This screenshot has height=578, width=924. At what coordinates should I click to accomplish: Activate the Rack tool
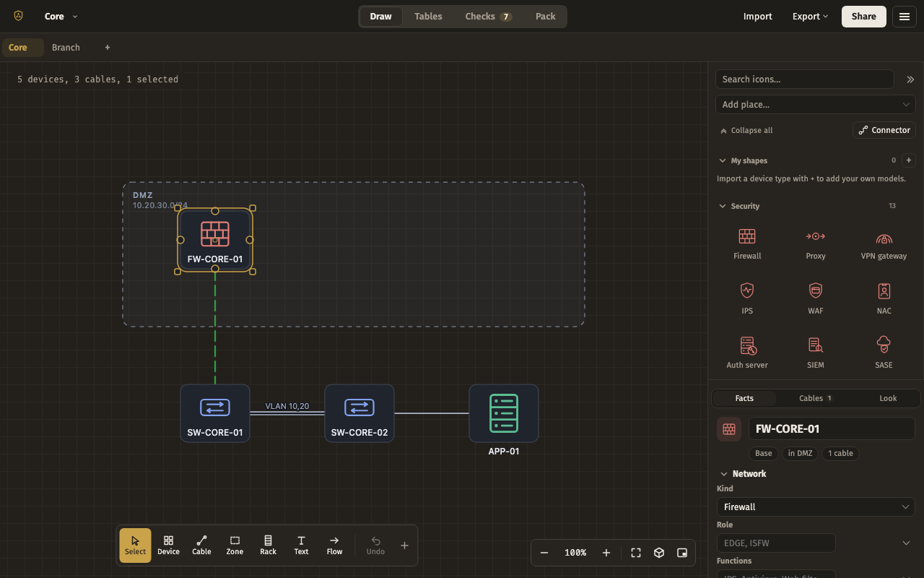pyautogui.click(x=268, y=545)
